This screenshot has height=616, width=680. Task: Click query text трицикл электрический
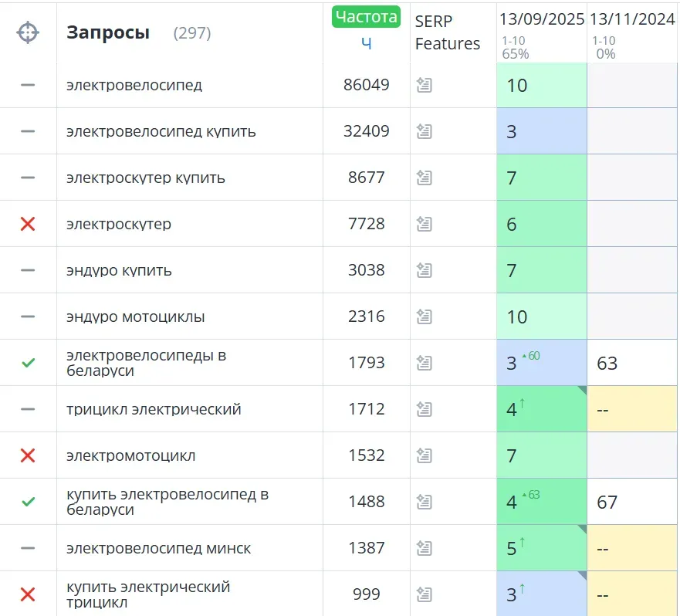coord(154,410)
